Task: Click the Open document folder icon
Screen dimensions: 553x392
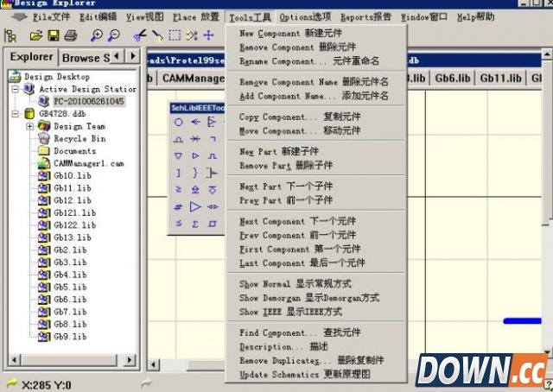Action: coord(36,35)
